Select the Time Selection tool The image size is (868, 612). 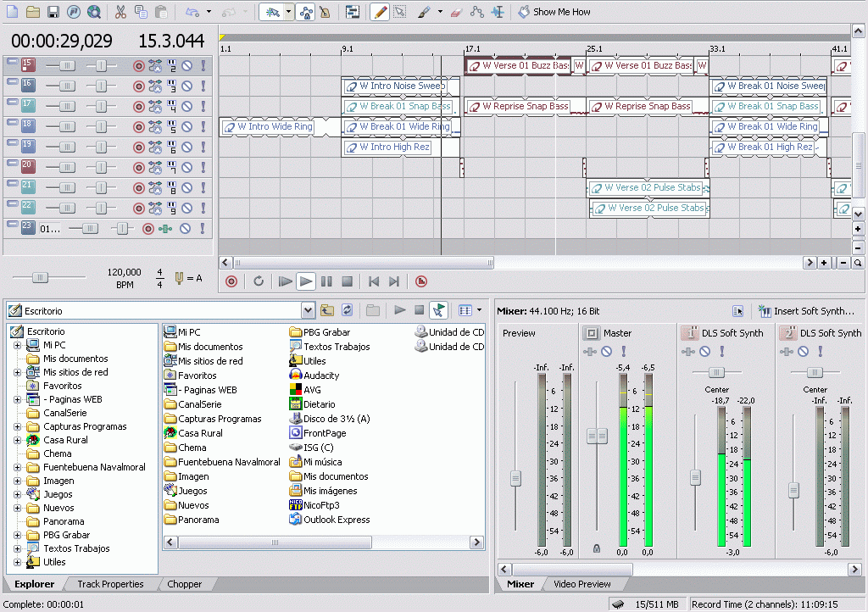pos(496,11)
